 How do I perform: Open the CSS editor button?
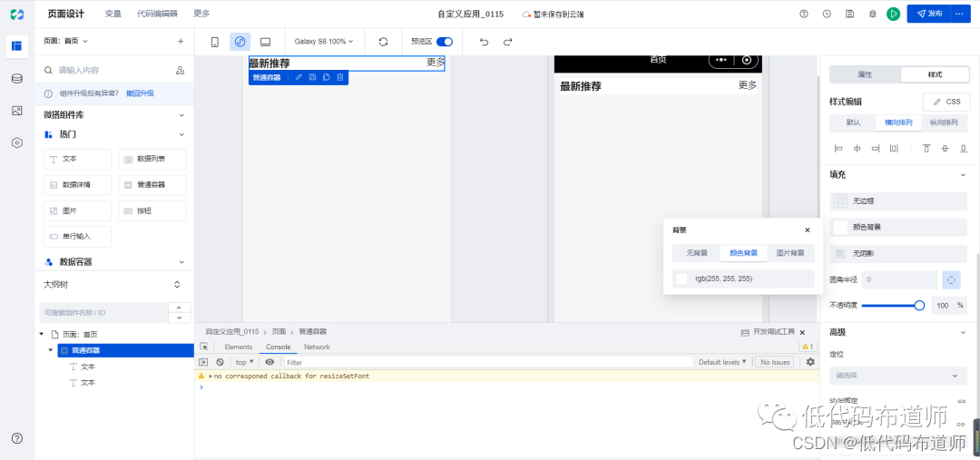pos(946,102)
